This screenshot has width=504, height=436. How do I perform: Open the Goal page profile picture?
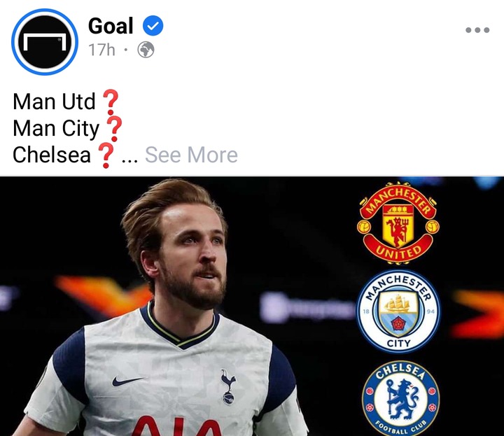click(x=45, y=42)
